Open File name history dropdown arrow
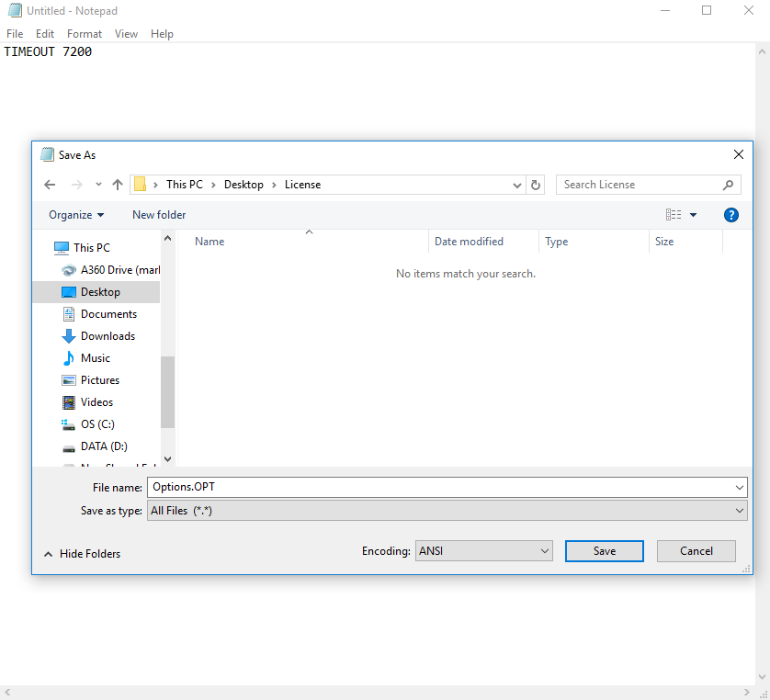This screenshot has height=700, width=770. click(739, 488)
